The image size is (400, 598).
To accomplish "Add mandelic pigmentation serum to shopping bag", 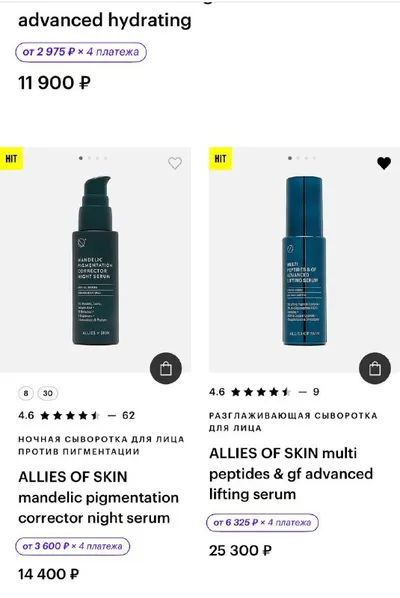I will [x=166, y=368].
